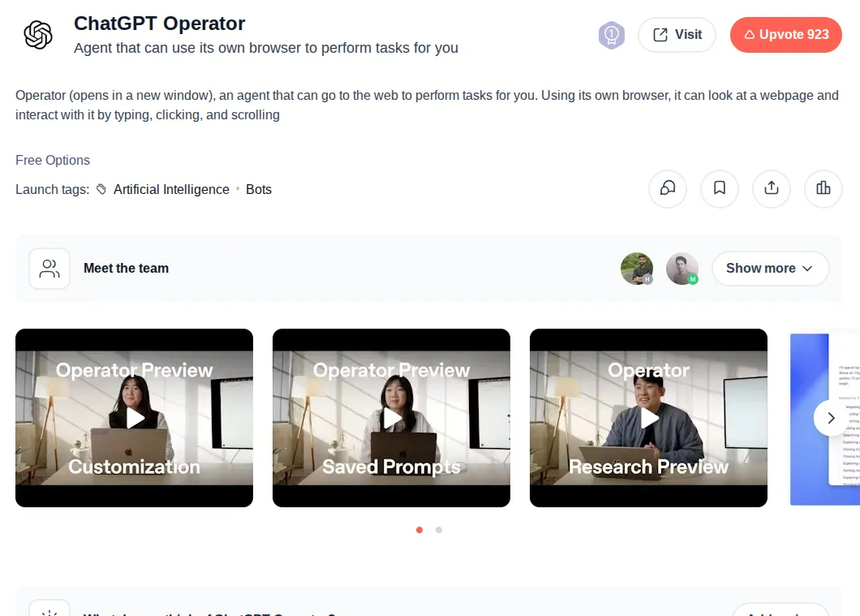Viewport: 860px width, 616px height.
Task: Play the Research Preview video
Action: [648, 418]
